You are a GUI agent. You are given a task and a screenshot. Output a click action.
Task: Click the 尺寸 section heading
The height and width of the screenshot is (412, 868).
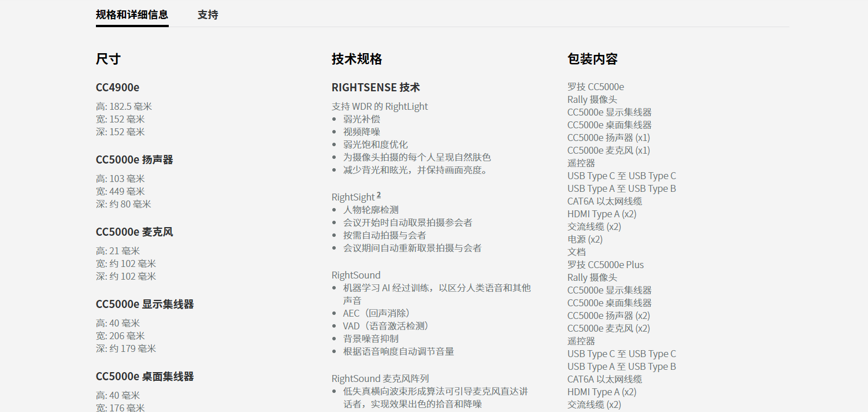[x=108, y=59]
